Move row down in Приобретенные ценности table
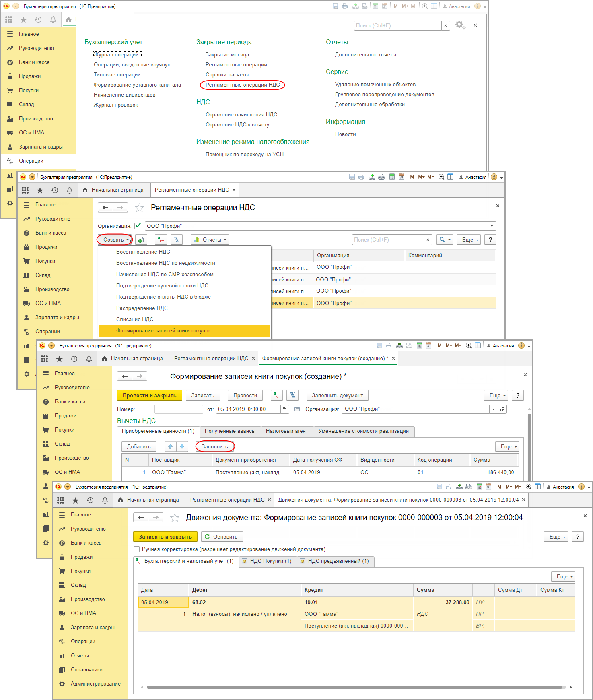 pyautogui.click(x=182, y=446)
